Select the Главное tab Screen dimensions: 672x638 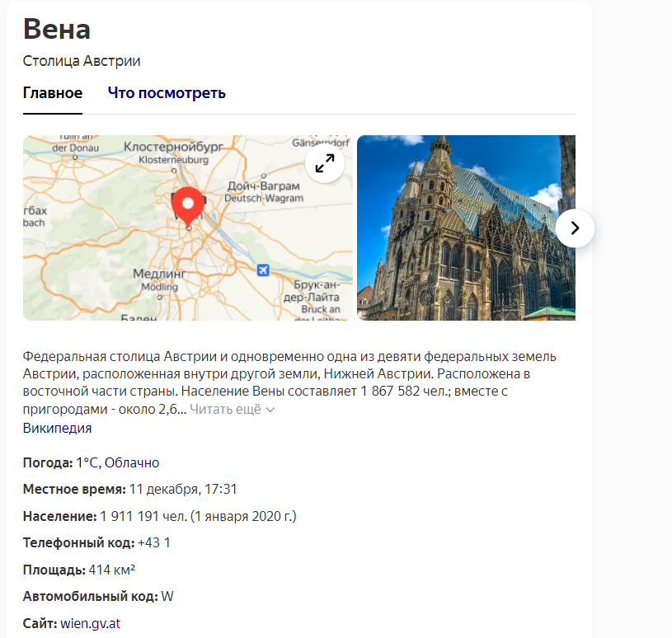pyautogui.click(x=53, y=93)
